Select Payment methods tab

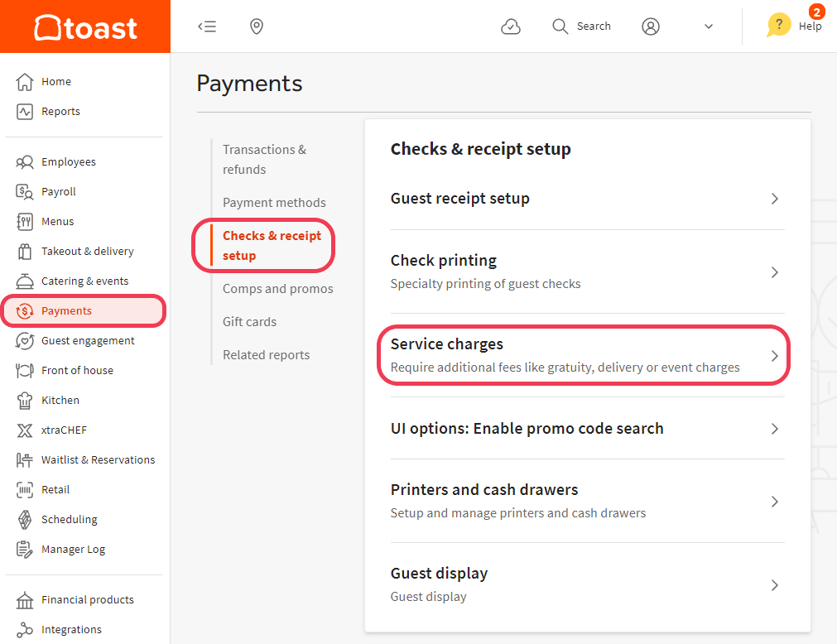(274, 203)
